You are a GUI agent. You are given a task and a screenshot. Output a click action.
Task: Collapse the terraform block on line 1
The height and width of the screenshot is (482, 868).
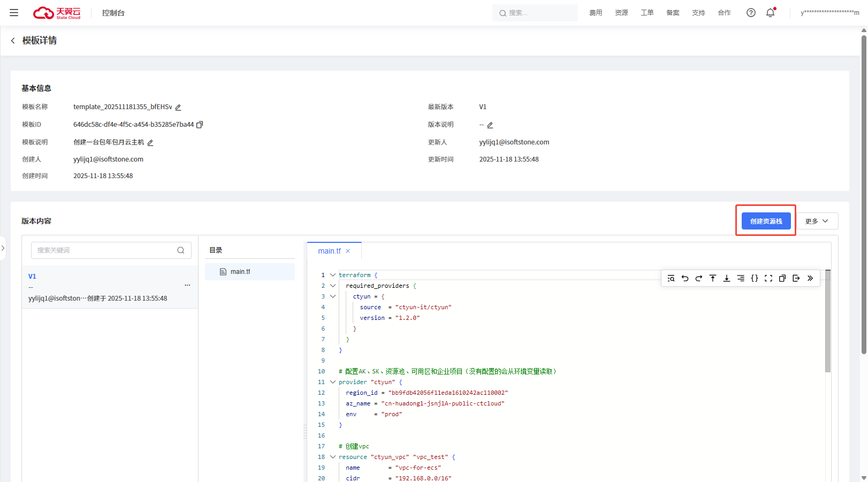tap(333, 275)
